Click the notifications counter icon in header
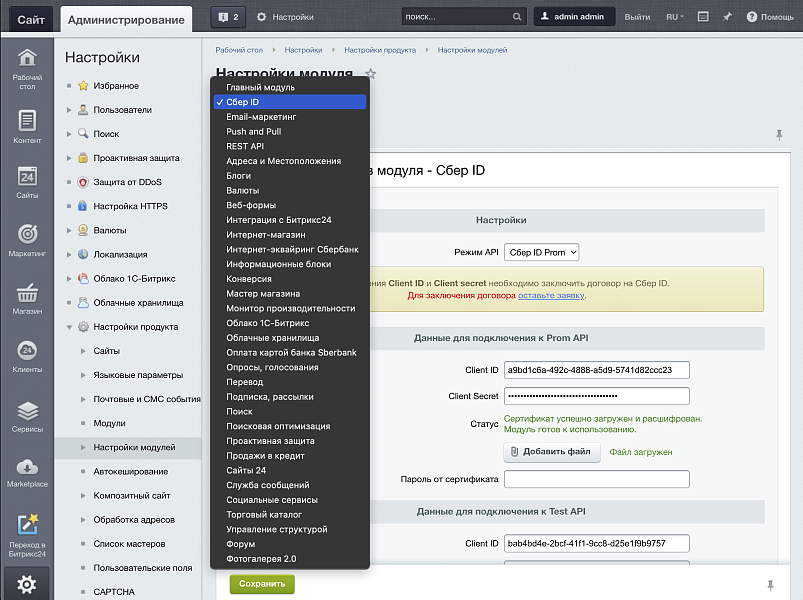 [x=228, y=17]
